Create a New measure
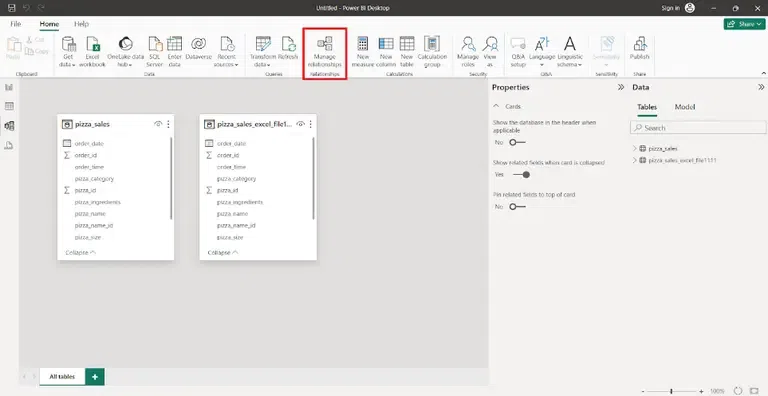Image resolution: width=768 pixels, height=396 pixels. [x=363, y=51]
